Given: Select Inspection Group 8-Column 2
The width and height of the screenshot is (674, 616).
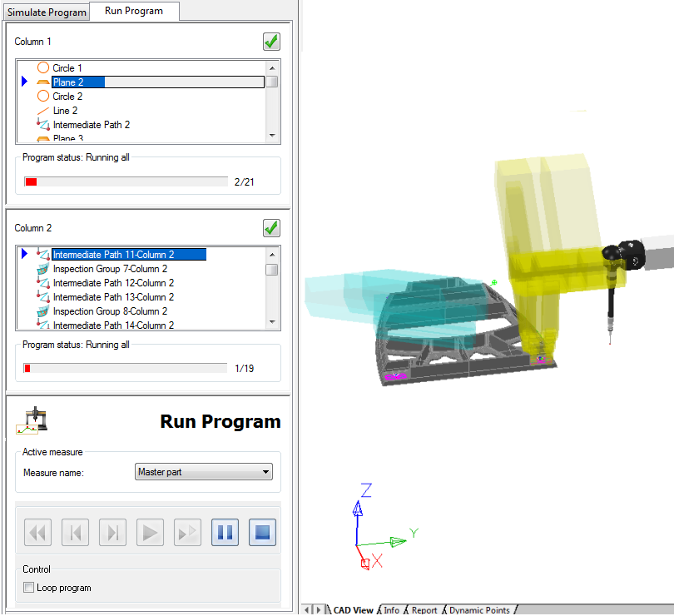Looking at the screenshot, I should (110, 311).
